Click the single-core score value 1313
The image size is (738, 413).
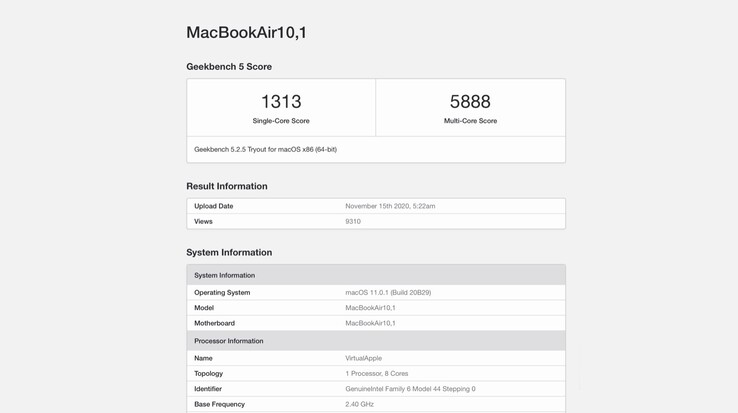pos(281,102)
